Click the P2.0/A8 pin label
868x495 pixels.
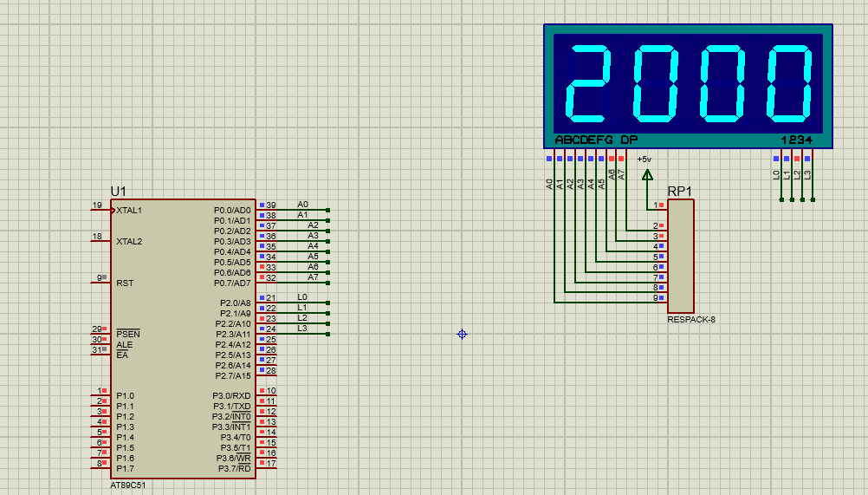[236, 303]
